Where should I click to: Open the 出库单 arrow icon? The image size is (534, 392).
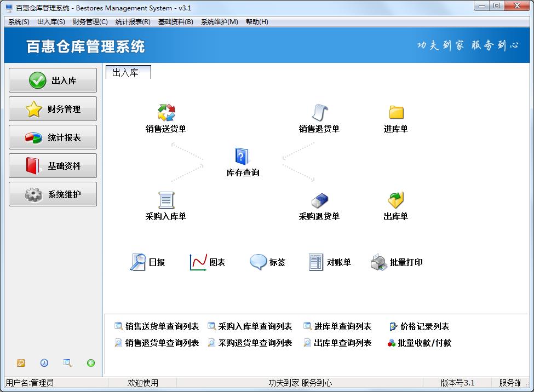(396, 200)
